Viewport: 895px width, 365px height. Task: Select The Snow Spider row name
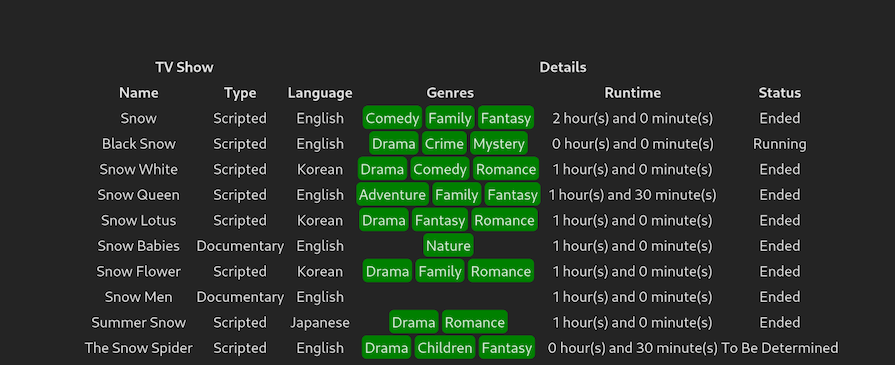pos(139,348)
